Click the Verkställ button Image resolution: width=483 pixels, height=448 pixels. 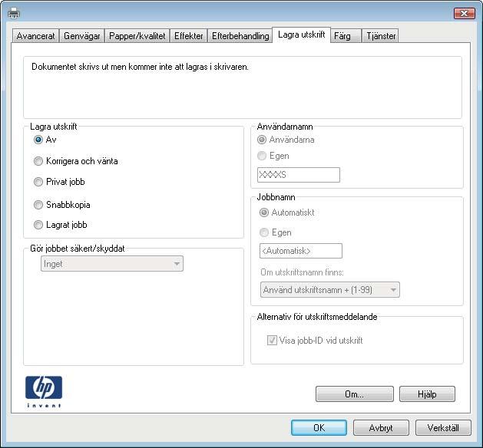tap(443, 428)
